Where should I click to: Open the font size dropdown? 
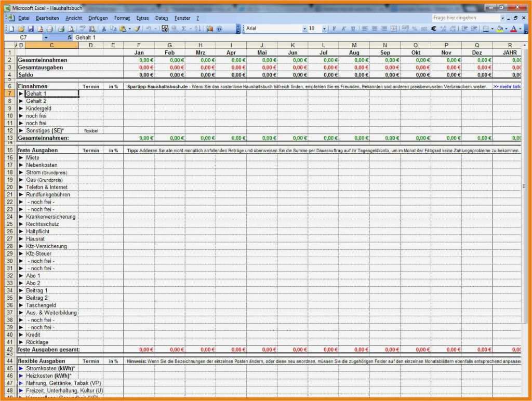(x=324, y=28)
